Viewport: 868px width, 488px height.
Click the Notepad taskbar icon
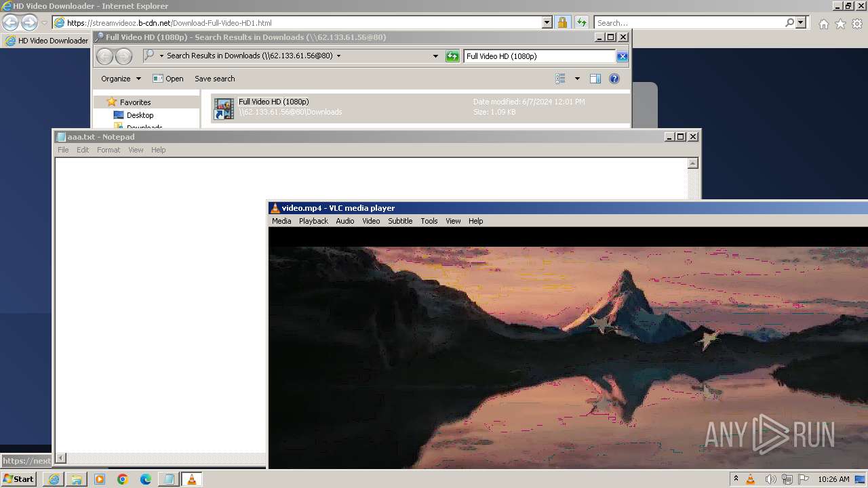tap(169, 479)
